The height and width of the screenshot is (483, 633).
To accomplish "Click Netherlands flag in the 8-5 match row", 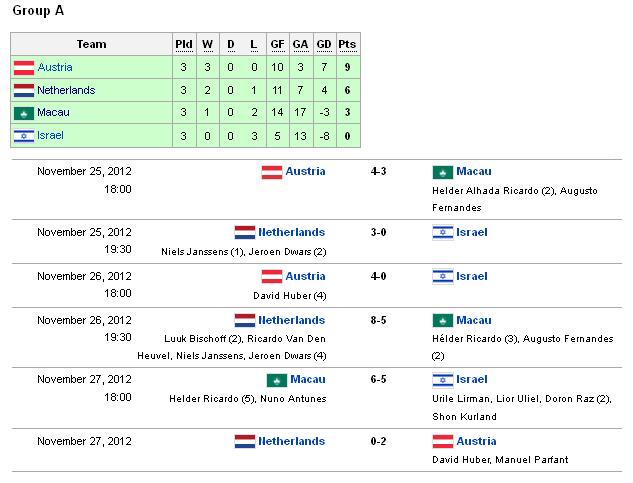I will 245,321.
